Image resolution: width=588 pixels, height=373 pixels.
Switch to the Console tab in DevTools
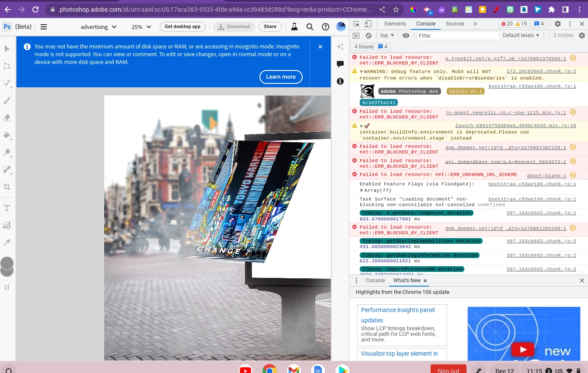[426, 24]
